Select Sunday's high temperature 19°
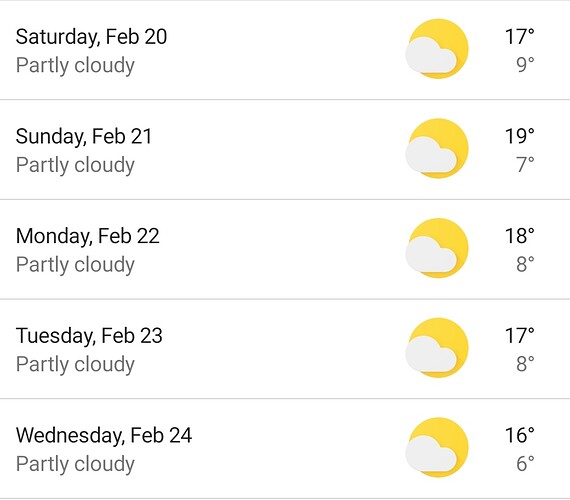This screenshot has width=570, height=500. (x=519, y=136)
